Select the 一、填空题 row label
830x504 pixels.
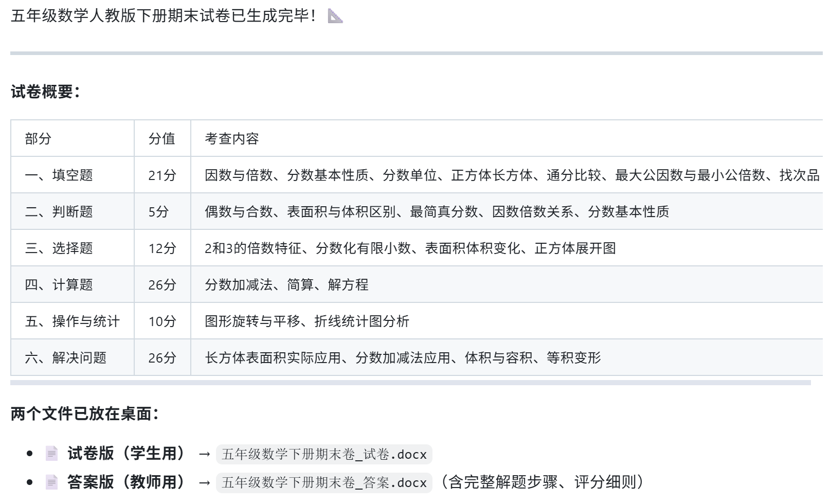pos(59,175)
